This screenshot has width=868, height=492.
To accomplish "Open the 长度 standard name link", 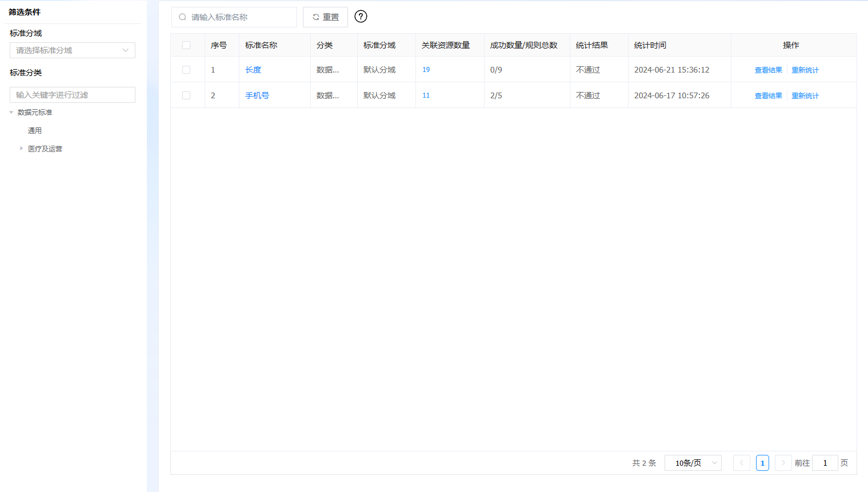I will (253, 70).
